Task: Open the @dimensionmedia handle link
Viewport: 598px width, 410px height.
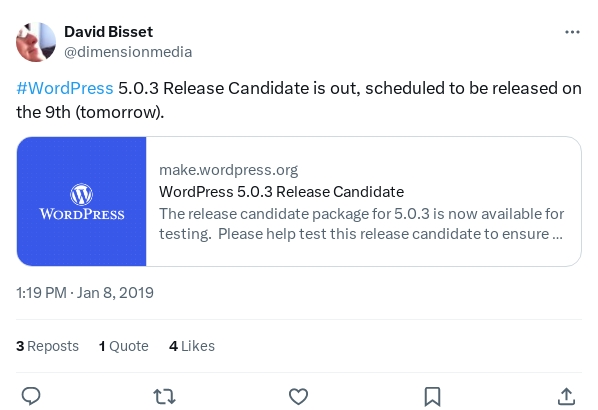Action: click(128, 52)
